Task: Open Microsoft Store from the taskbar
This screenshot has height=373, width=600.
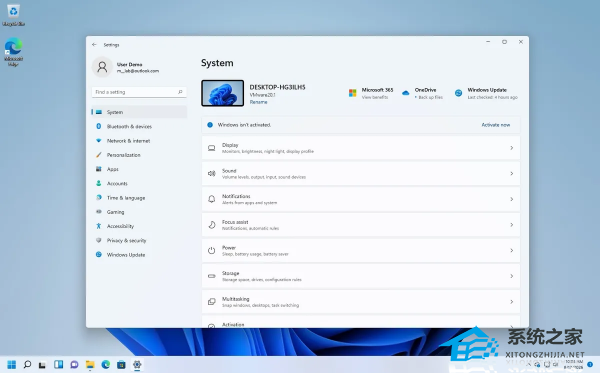Action: pyautogui.click(x=121, y=365)
